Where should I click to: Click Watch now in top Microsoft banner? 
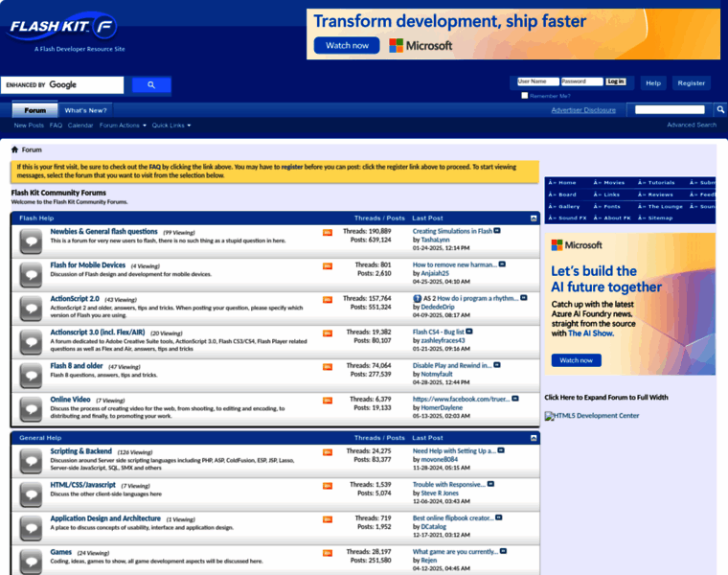click(347, 45)
